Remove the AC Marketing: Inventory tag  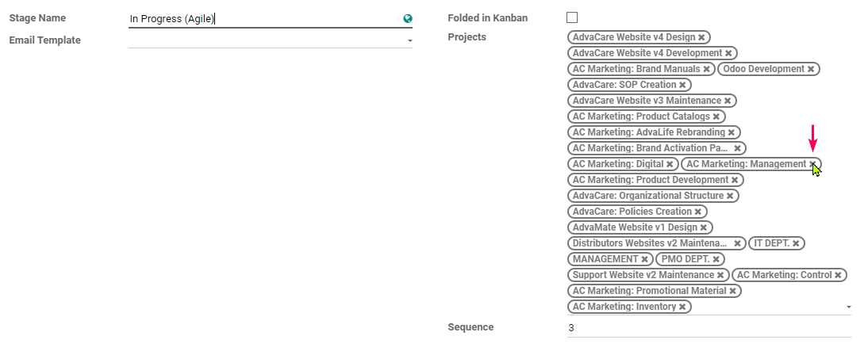682,307
